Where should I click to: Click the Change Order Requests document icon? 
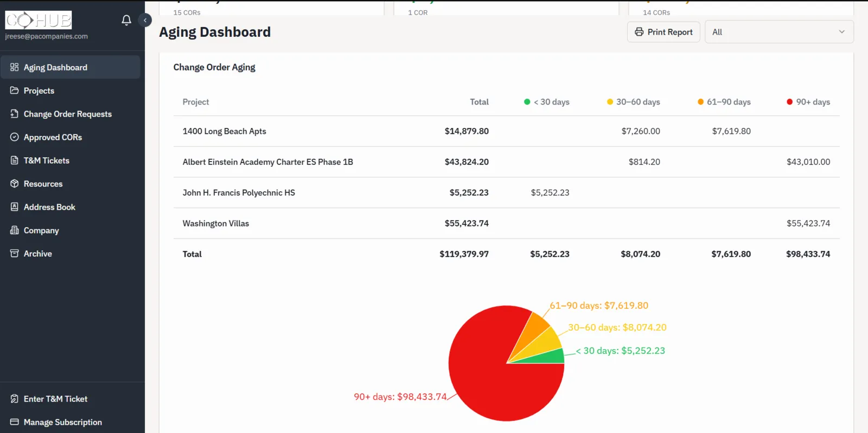15,114
